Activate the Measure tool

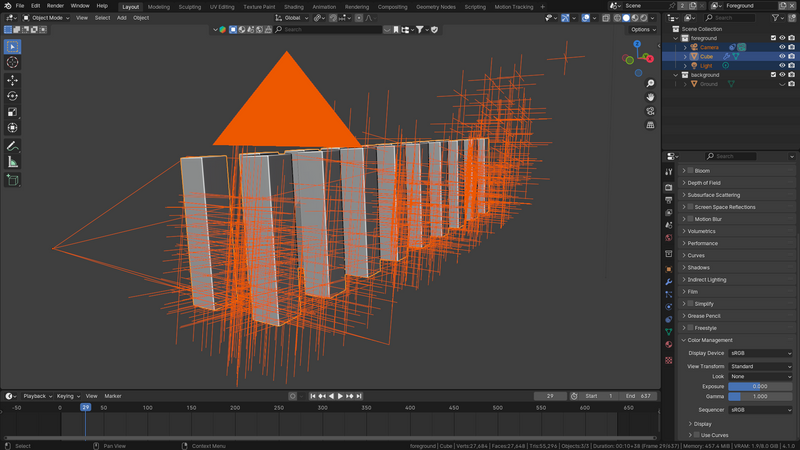pos(13,162)
